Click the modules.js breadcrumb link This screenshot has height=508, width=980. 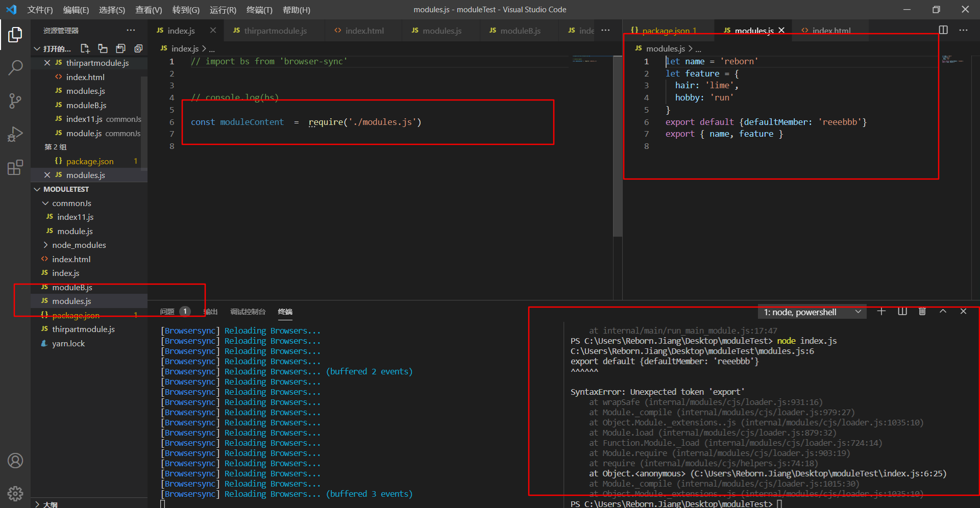665,48
